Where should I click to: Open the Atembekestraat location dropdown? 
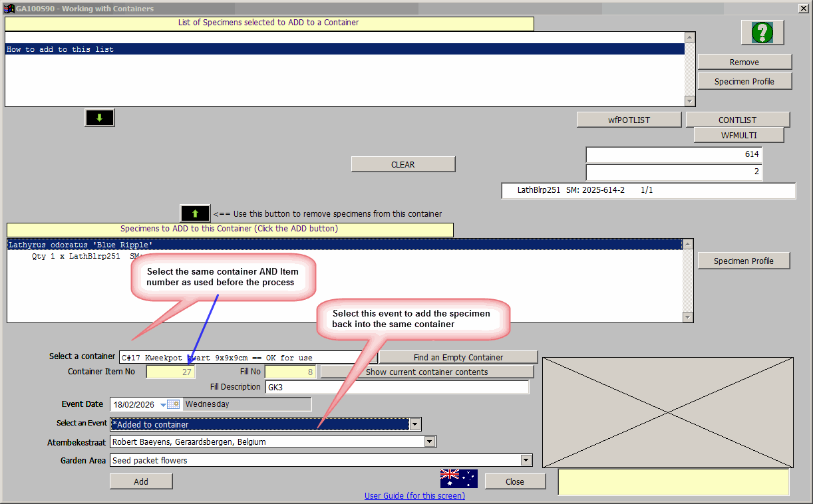(430, 441)
